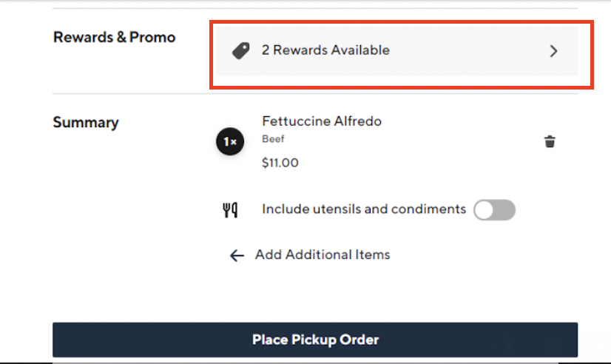Click the $11.00 item price

click(280, 163)
